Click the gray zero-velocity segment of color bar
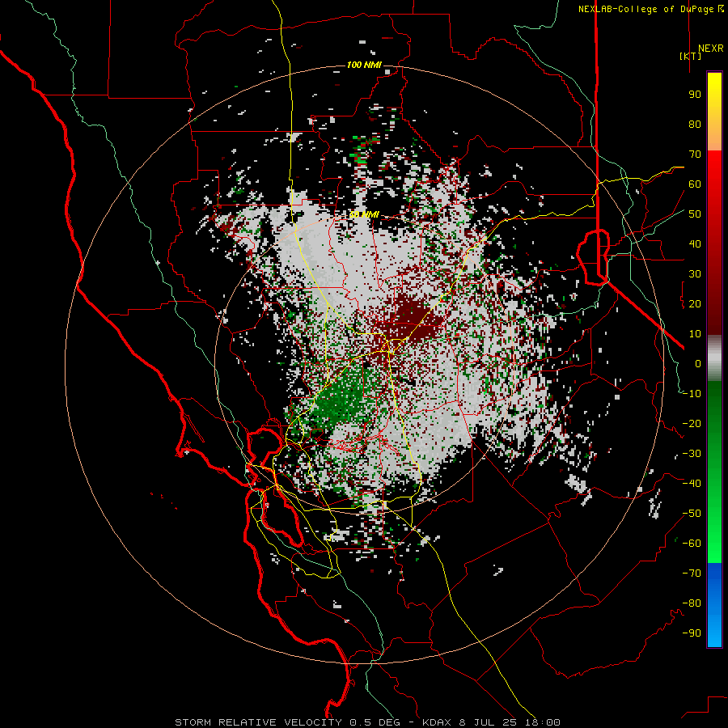 [714, 358]
